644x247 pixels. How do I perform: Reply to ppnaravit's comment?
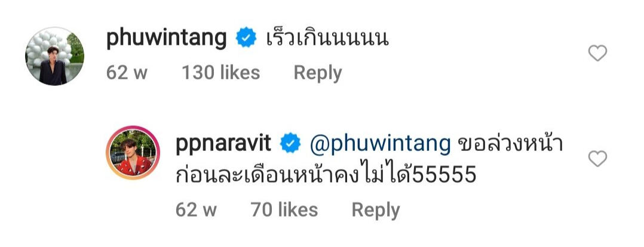376,211
